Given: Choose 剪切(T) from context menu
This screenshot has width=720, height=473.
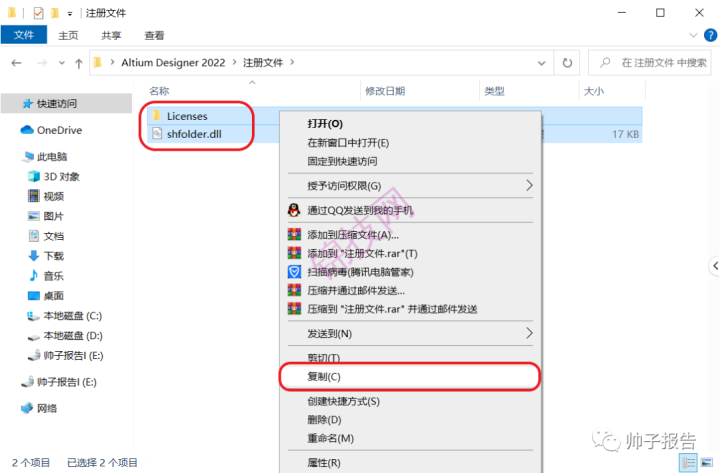Looking at the screenshot, I should point(411,357).
